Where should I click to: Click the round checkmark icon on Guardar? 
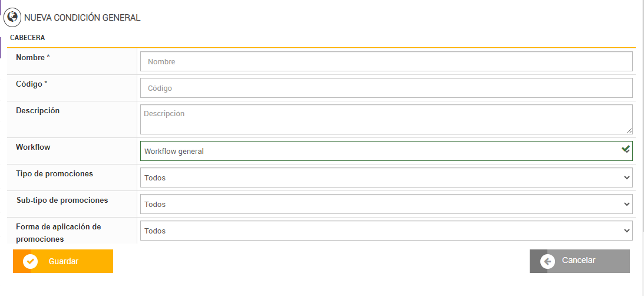pyautogui.click(x=30, y=261)
